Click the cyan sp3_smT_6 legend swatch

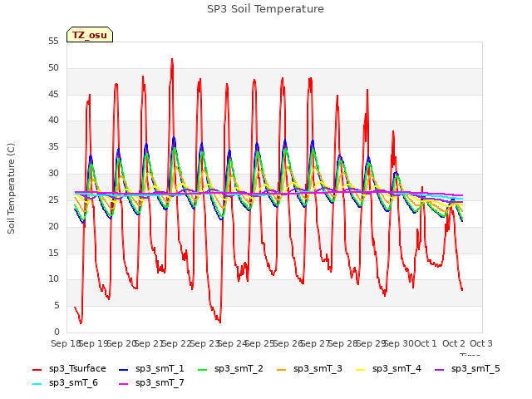tap(37, 384)
